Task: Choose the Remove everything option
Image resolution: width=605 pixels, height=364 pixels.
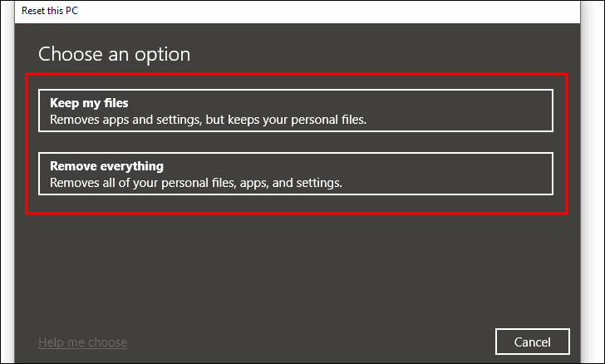Action: coord(296,174)
